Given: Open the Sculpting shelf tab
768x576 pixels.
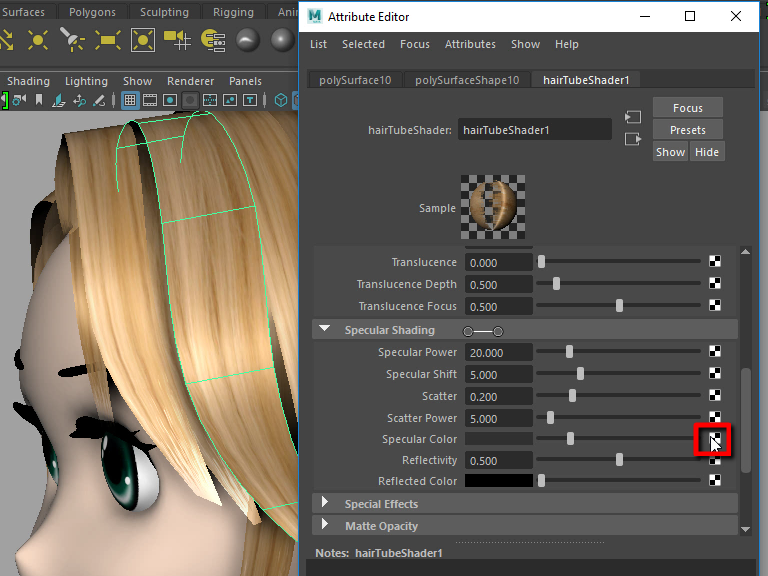Looking at the screenshot, I should coord(164,12).
